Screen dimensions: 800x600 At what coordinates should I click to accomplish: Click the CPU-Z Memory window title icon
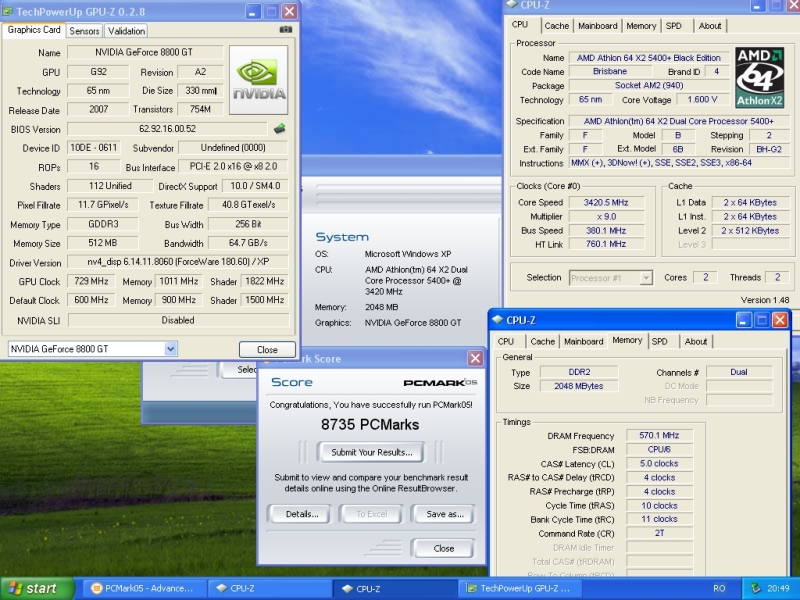pyautogui.click(x=497, y=320)
